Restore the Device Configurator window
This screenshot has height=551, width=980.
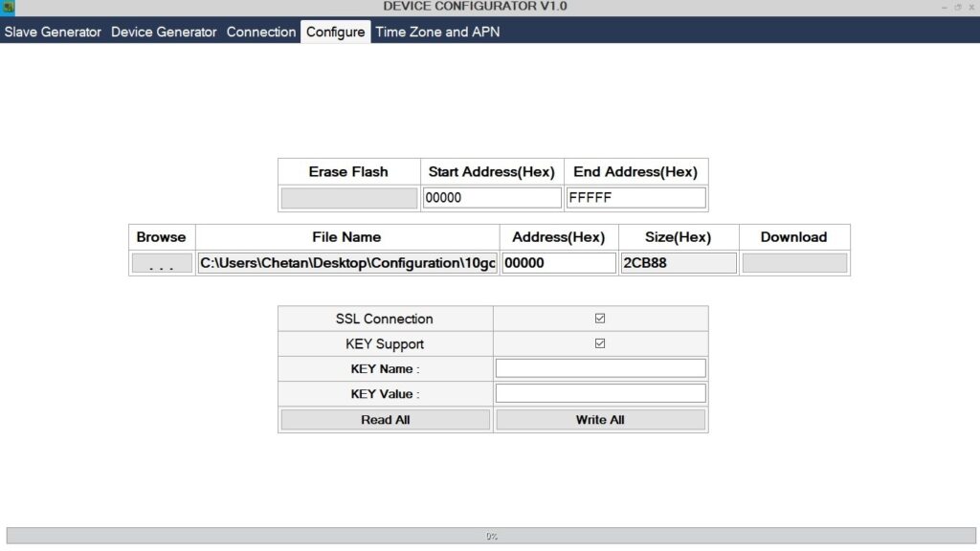click(957, 8)
